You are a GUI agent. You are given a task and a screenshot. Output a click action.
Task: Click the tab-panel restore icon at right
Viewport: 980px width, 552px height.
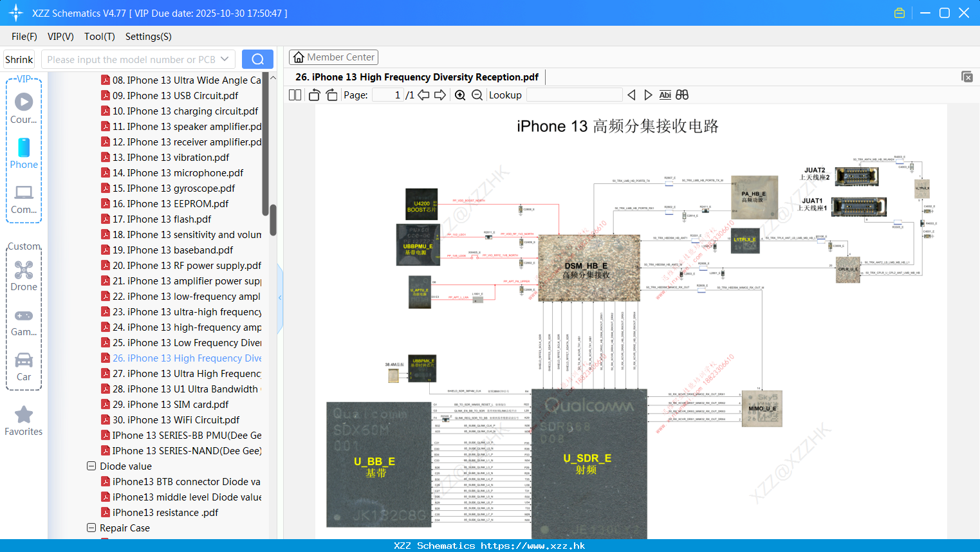[x=967, y=77]
